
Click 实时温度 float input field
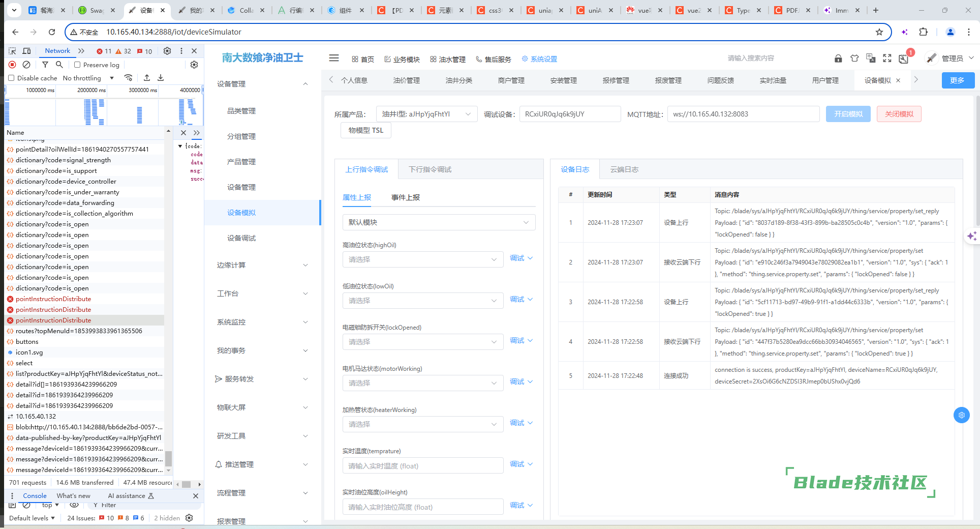coord(423,465)
